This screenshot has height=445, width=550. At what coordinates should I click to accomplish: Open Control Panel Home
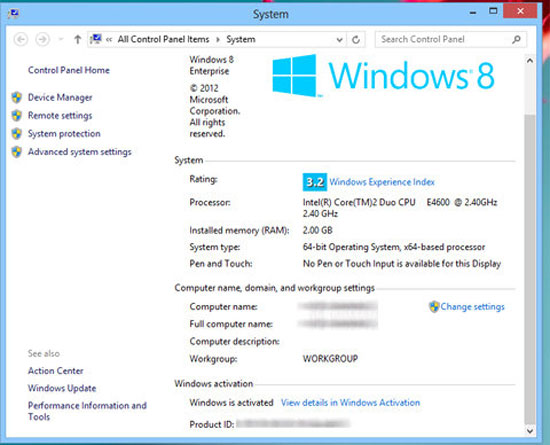tap(69, 70)
